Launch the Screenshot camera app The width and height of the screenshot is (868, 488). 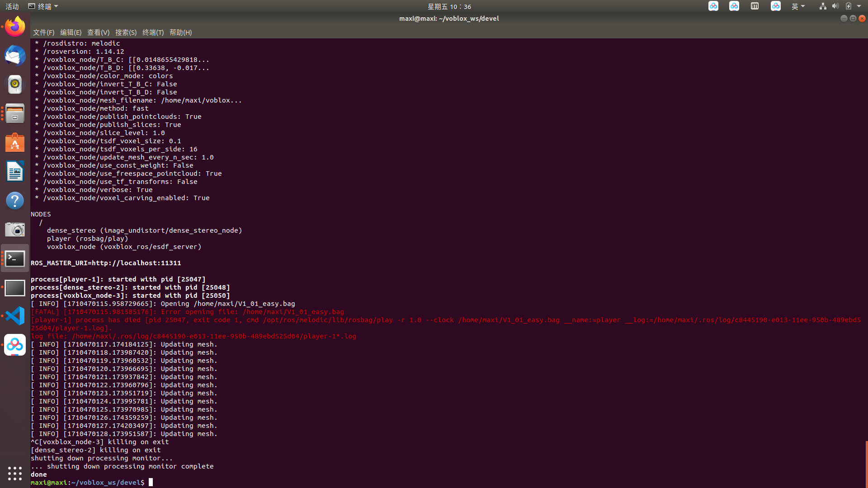(x=15, y=230)
